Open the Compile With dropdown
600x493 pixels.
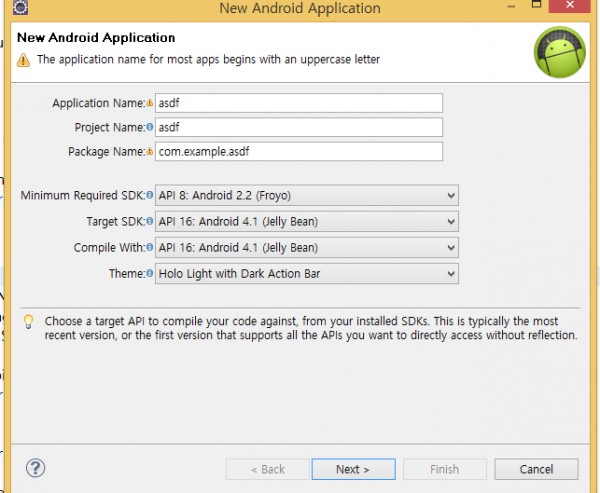coord(307,248)
